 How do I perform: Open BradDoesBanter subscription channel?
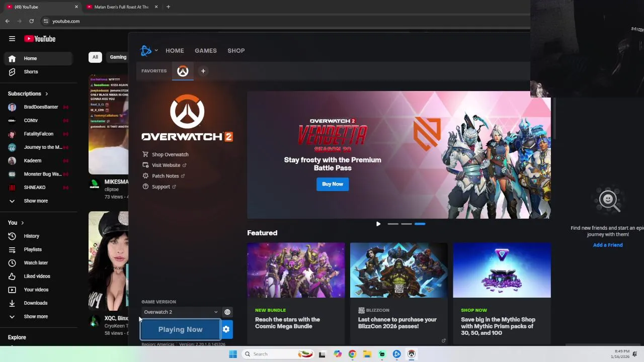(x=38, y=107)
